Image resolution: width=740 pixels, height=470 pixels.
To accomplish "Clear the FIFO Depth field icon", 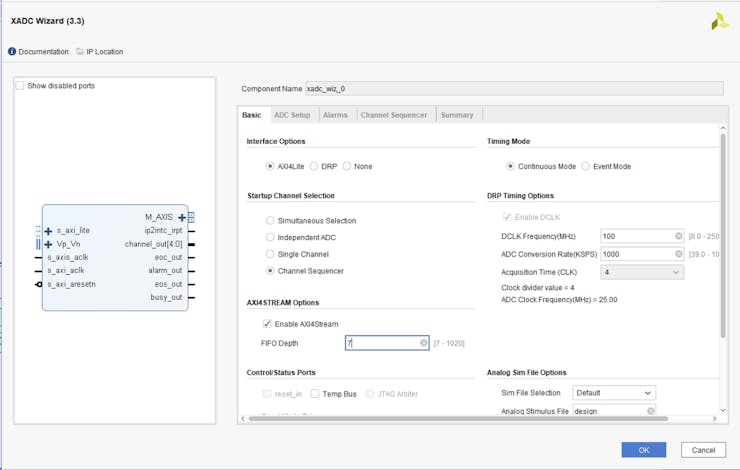I will [423, 343].
